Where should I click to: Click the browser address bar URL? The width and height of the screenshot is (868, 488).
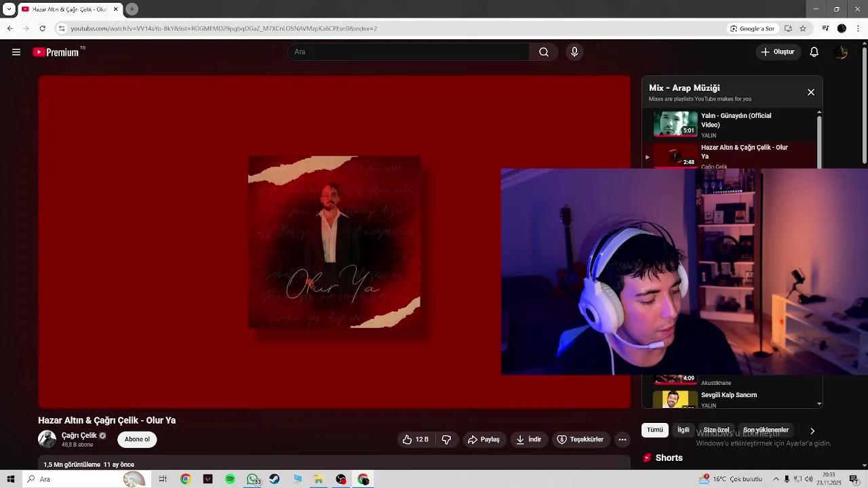click(224, 28)
